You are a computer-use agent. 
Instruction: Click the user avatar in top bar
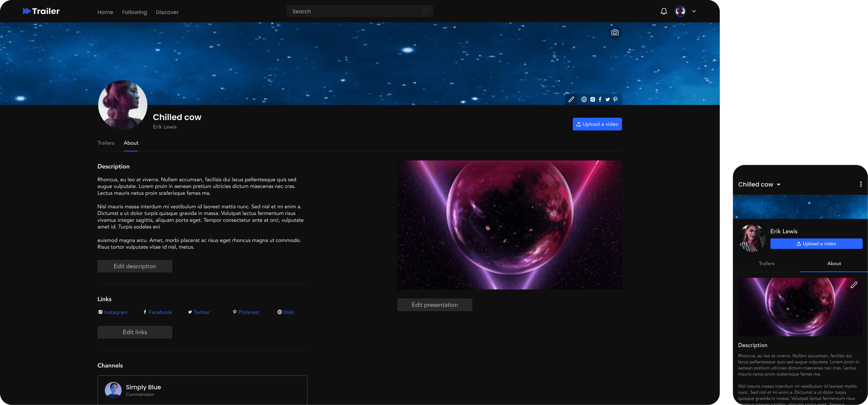(680, 11)
